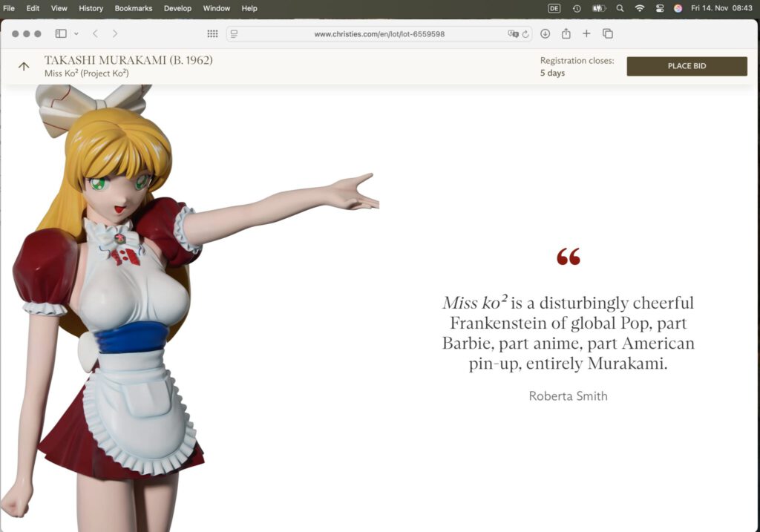Toggle the Safari sidebar icon
This screenshot has height=532, width=760.
point(61,33)
